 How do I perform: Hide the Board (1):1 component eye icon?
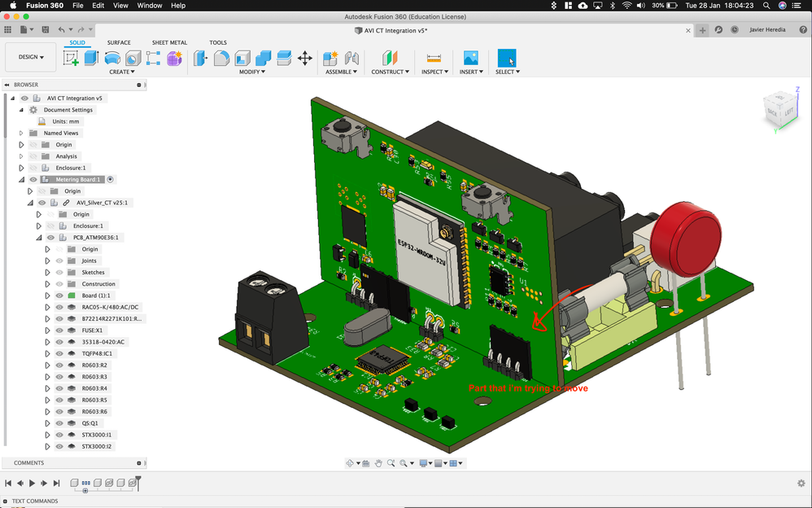point(59,296)
